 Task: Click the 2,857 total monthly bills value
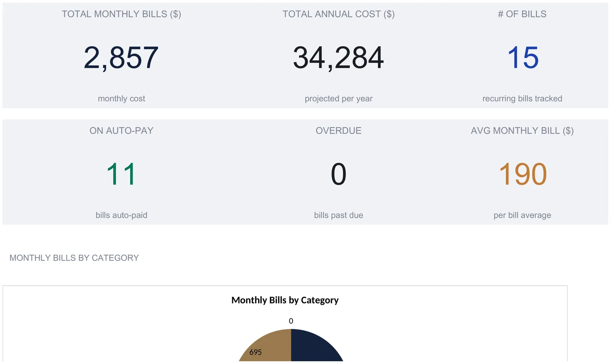[121, 58]
